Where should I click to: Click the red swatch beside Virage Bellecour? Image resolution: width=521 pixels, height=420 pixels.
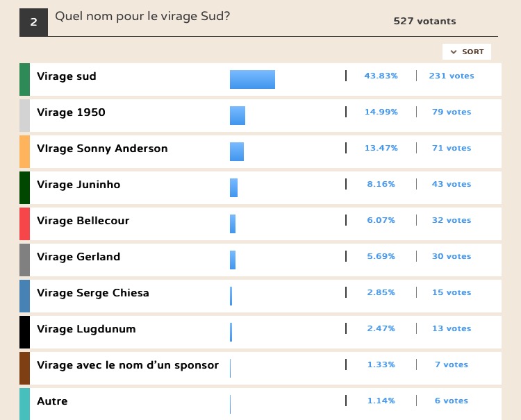[x=24, y=224]
